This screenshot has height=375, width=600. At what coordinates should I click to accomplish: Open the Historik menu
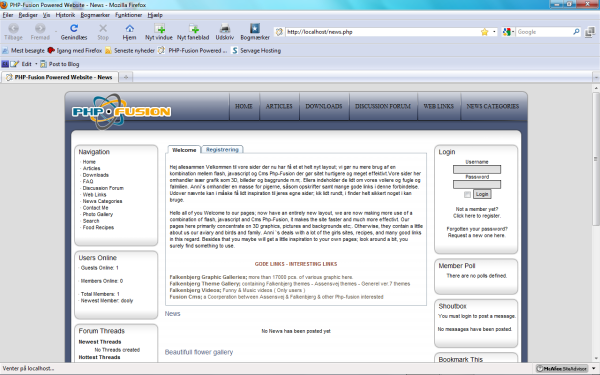[65, 15]
